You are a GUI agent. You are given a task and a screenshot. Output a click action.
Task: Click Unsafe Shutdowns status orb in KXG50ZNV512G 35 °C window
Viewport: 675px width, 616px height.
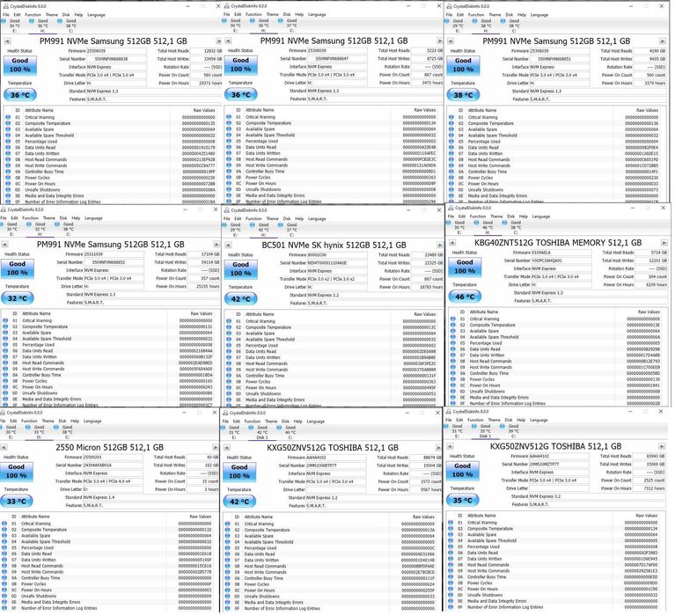coord(450,595)
